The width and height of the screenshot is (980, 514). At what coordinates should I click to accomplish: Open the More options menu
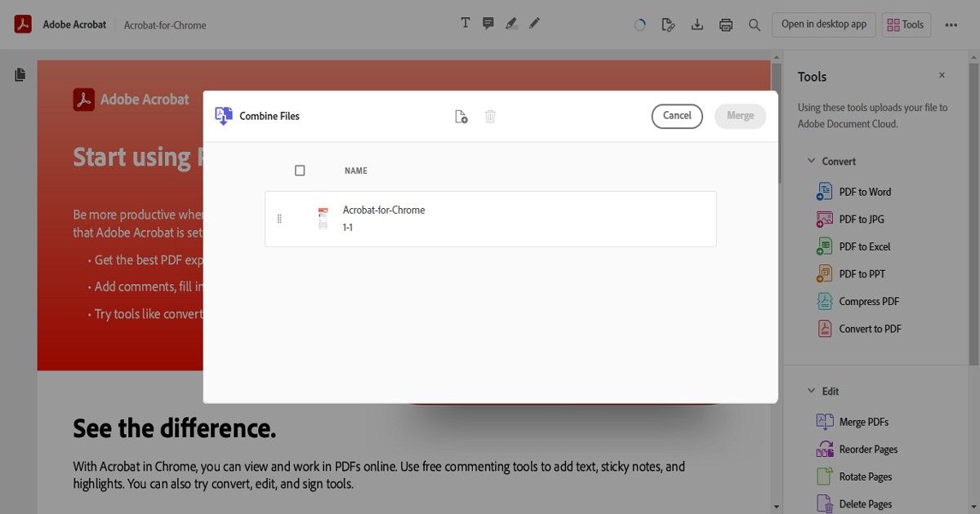coord(951,24)
